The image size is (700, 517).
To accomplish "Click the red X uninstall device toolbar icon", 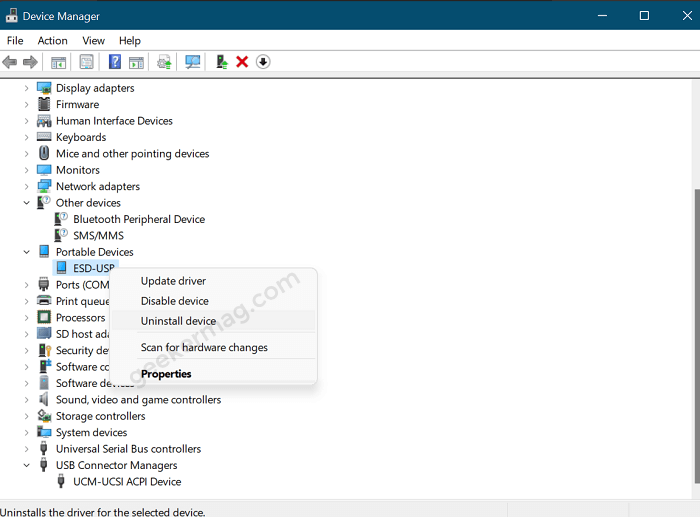I will pos(242,62).
